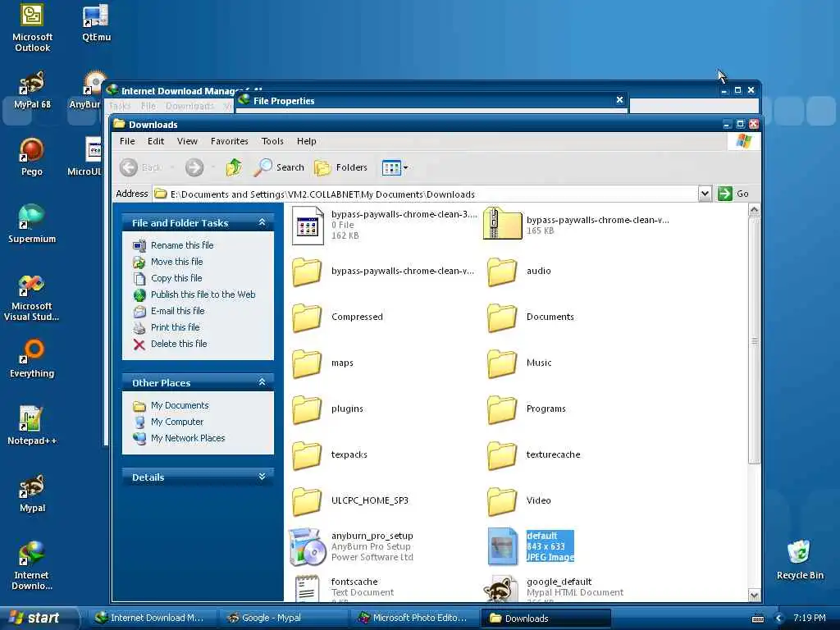Select the bypass-paywalls zip archive (165 KB)
Viewport: 840px width, 630px height.
click(x=576, y=225)
